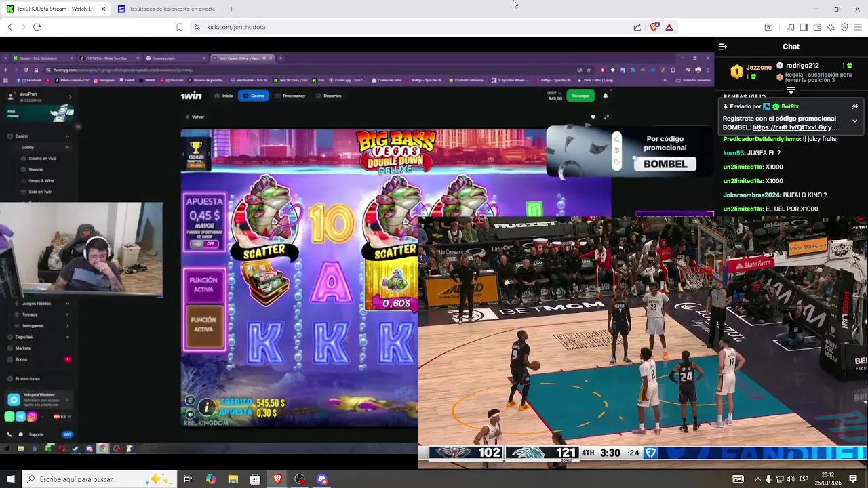Screen dimensions: 868x488
Task: Focus the kick.com/jerichodota address bar
Action: tap(407, 27)
